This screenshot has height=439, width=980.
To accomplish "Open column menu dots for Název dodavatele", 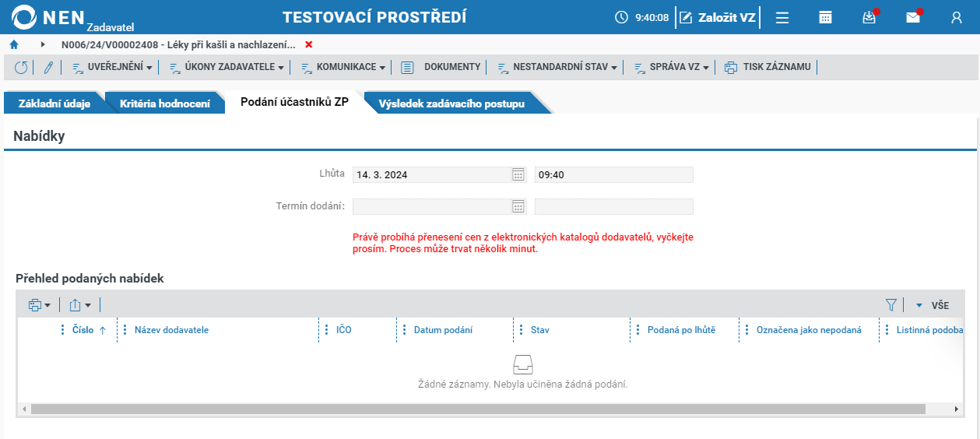I will click(x=125, y=330).
